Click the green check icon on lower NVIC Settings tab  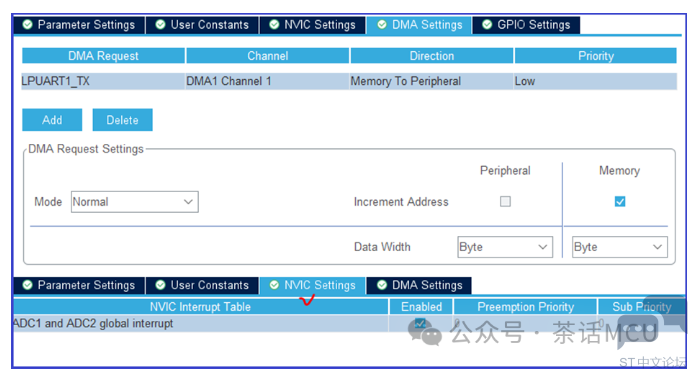point(274,285)
